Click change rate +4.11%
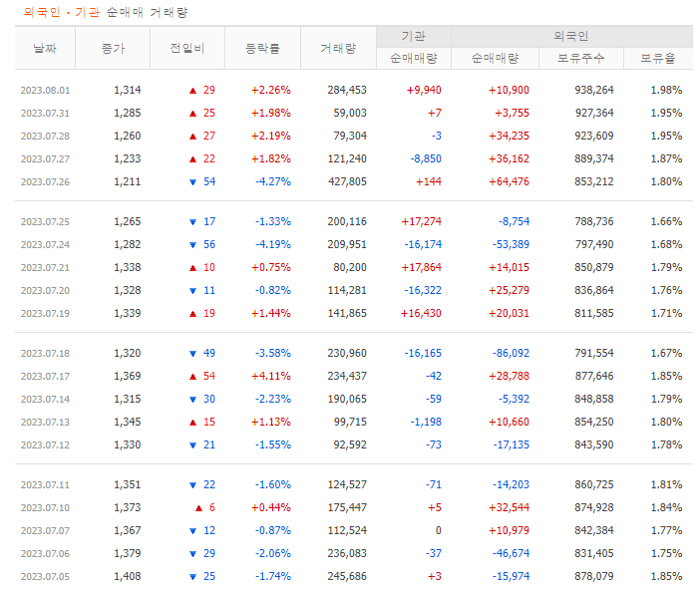700x590 pixels. click(x=271, y=376)
